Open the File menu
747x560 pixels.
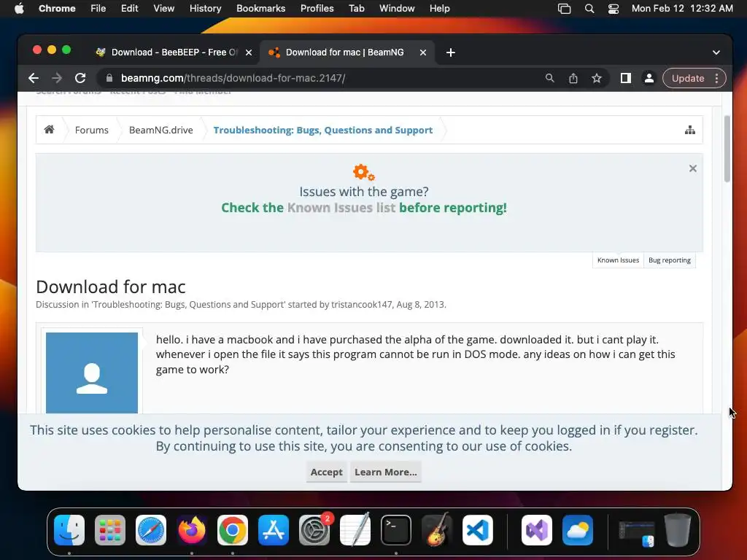pyautogui.click(x=98, y=9)
